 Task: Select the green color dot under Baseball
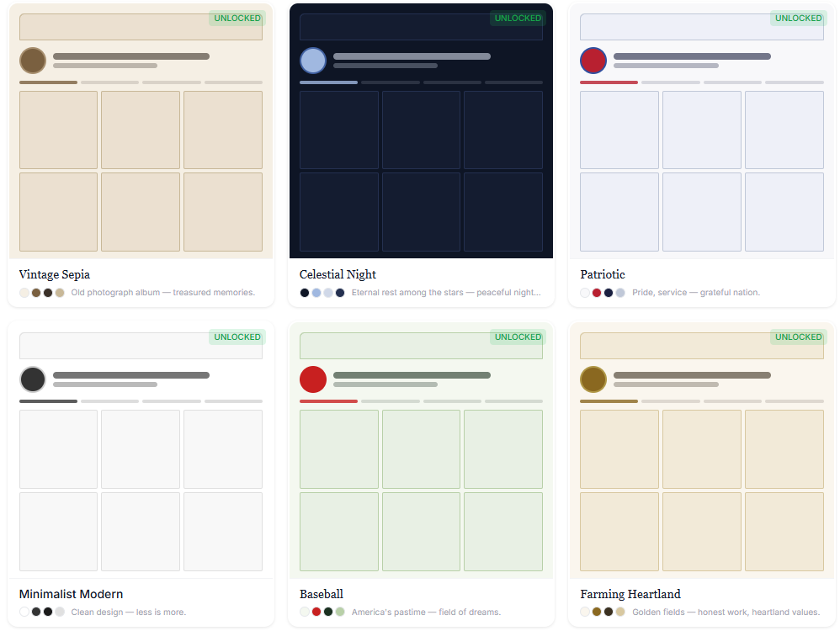(x=340, y=612)
